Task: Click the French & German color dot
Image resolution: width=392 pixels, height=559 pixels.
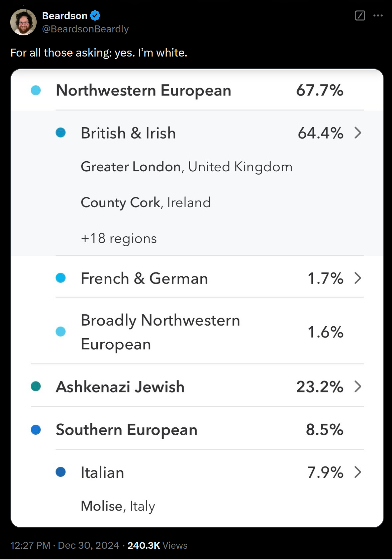Action: pyautogui.click(x=61, y=278)
